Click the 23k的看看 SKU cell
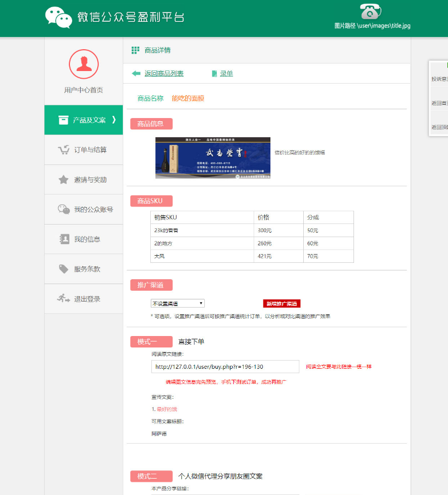 click(x=202, y=231)
